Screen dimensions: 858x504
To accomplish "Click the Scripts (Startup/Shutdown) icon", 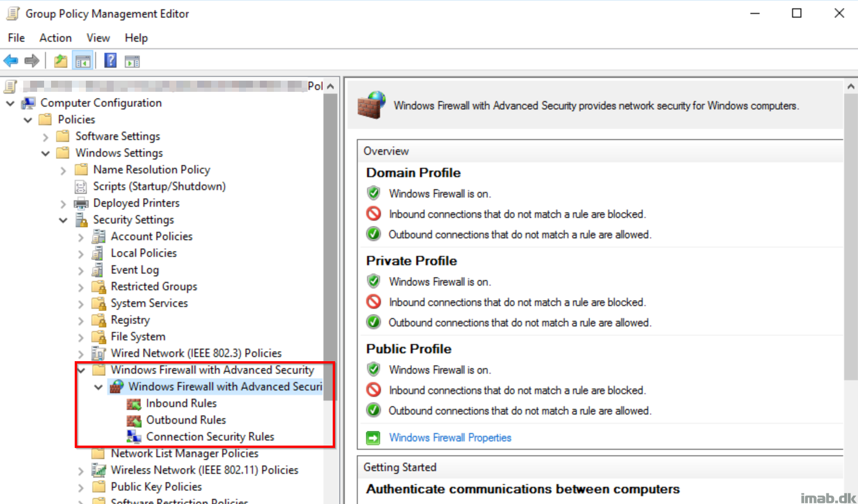I will (x=81, y=186).
